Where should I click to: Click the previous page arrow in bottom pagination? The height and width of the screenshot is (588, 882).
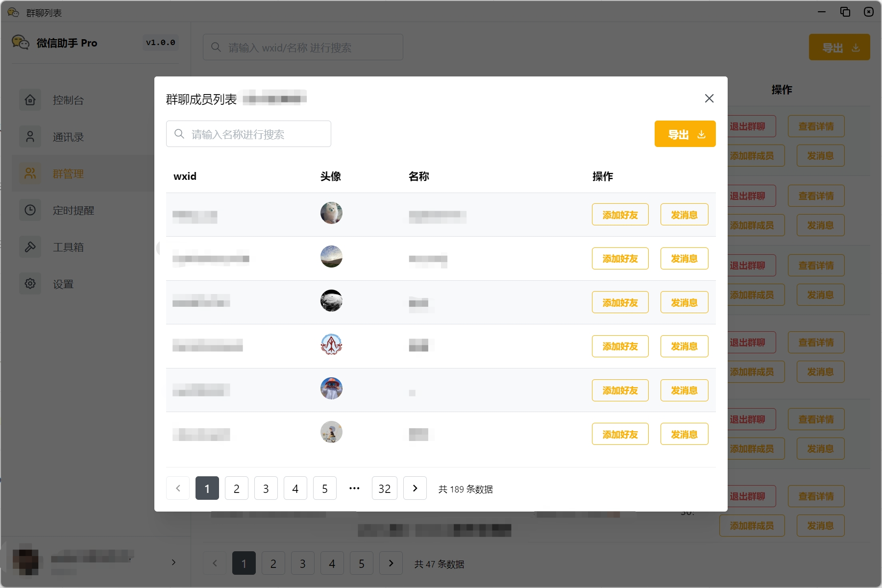(215, 563)
